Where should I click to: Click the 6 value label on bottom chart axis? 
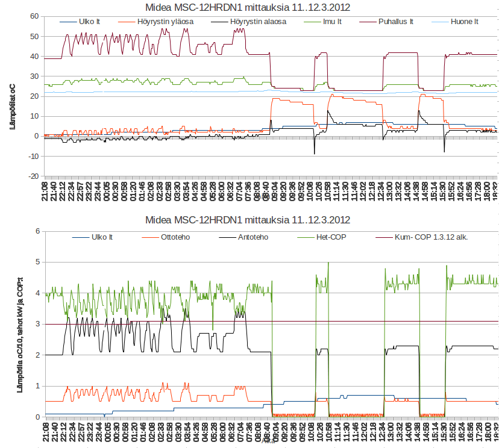click(x=38, y=231)
